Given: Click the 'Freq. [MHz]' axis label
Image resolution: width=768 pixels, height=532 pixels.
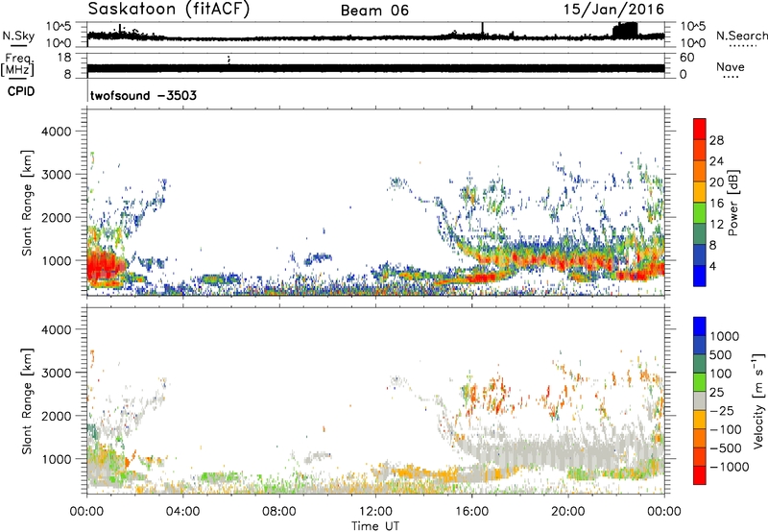Looking at the screenshot, I should pos(17,65).
